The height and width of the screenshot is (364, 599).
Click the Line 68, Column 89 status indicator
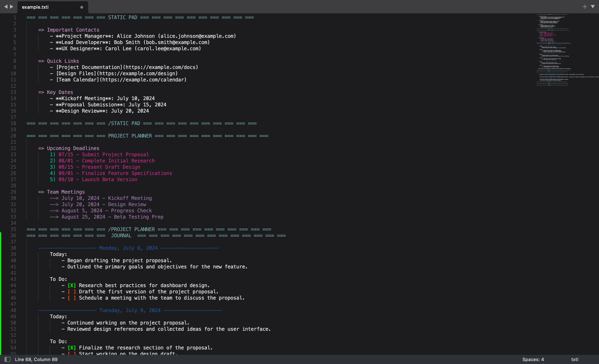point(36,359)
